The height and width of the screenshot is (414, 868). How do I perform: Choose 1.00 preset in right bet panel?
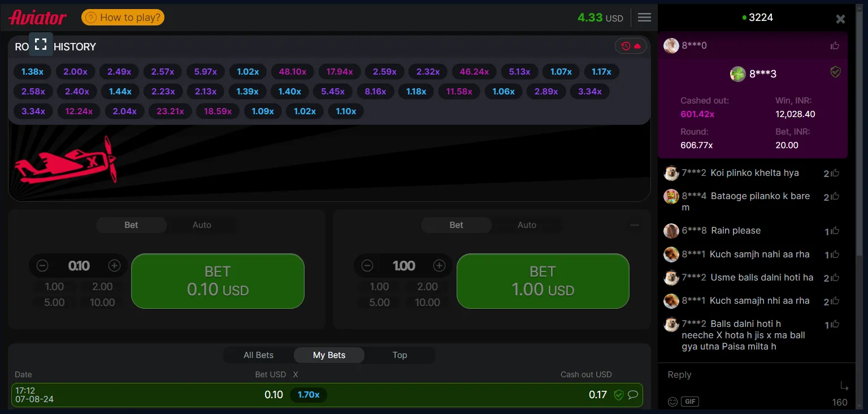[379, 287]
